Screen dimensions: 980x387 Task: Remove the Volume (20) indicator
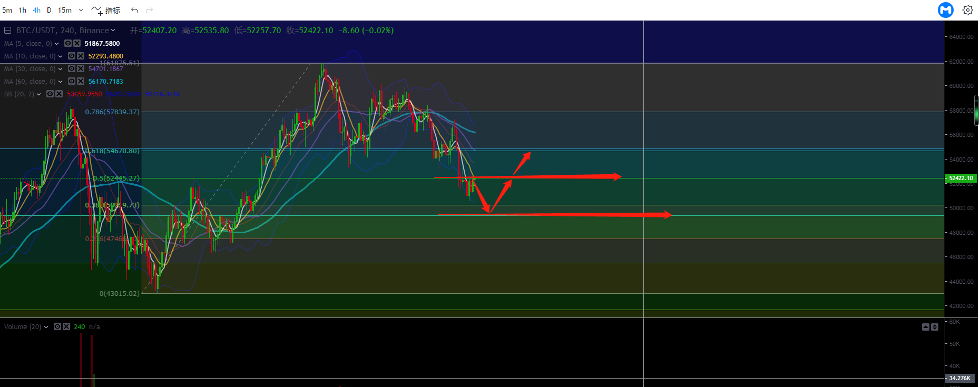[66, 326]
